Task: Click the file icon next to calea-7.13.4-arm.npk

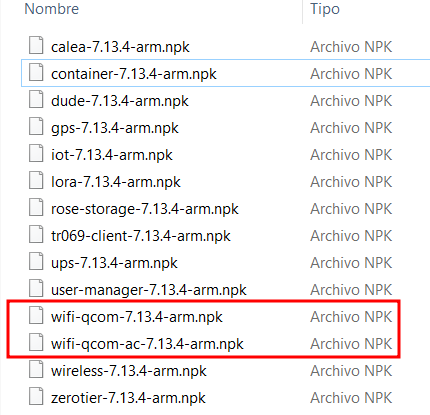Action: click(x=36, y=45)
